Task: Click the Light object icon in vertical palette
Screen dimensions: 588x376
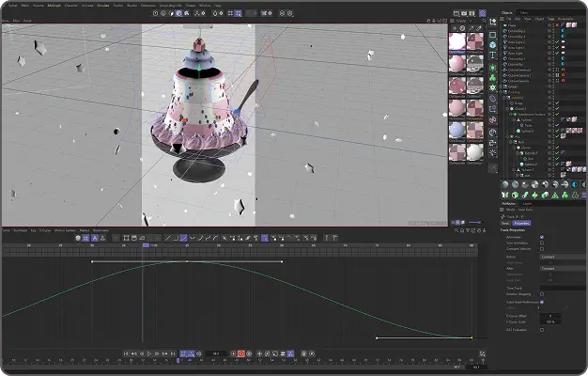Action: point(493,152)
